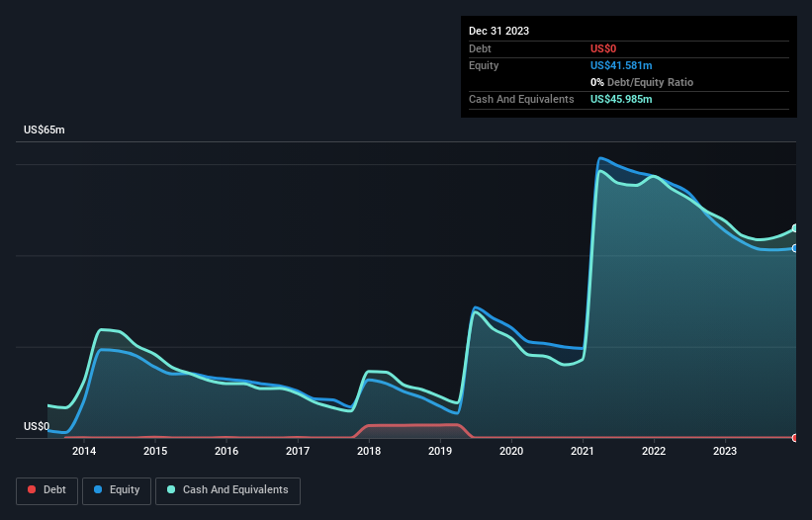Image resolution: width=812 pixels, height=520 pixels.
Task: Click the 2023 x-axis label
Action: (725, 451)
